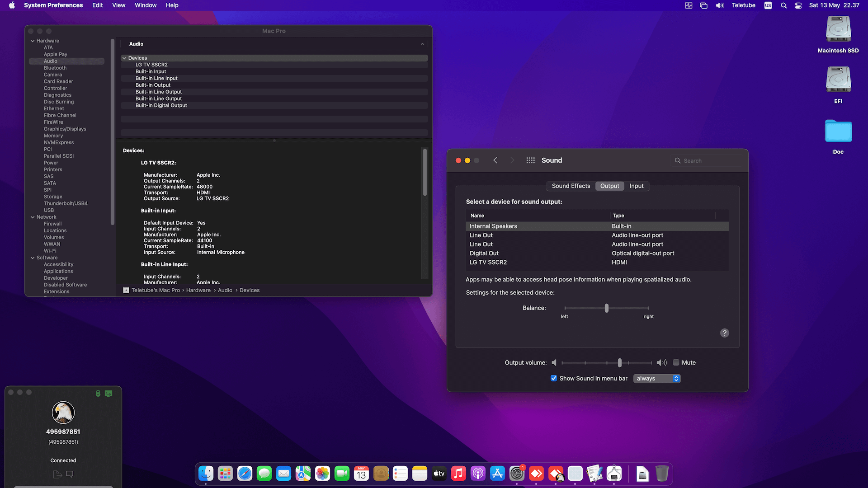Select Built-in Digital Output in Devices list

274,105
